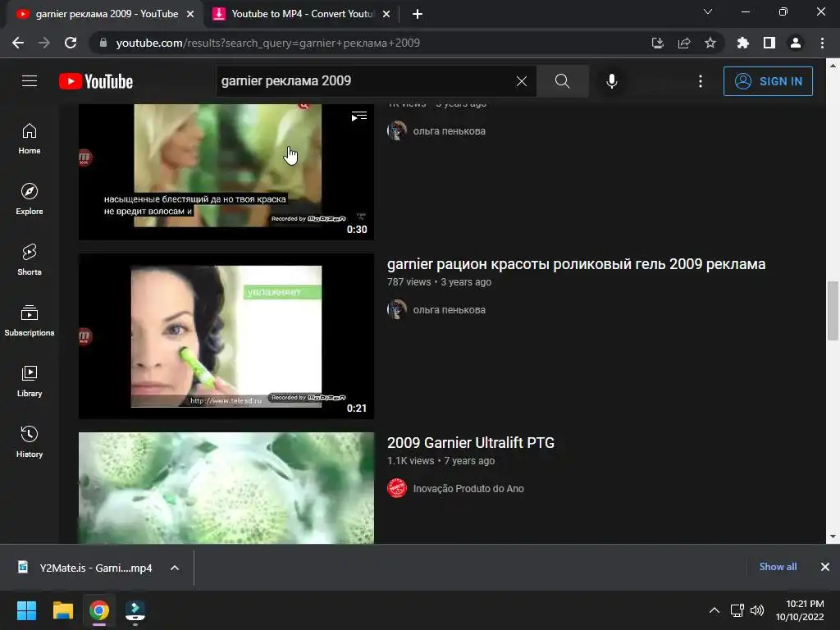Click the install app icon in address bar
Screen dimensions: 840x630
pos(657,43)
